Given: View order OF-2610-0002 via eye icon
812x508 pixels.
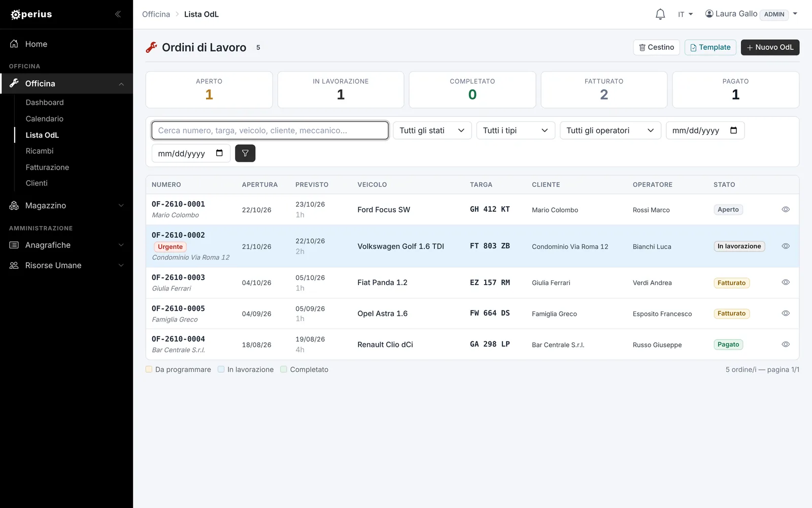Looking at the screenshot, I should pyautogui.click(x=786, y=246).
